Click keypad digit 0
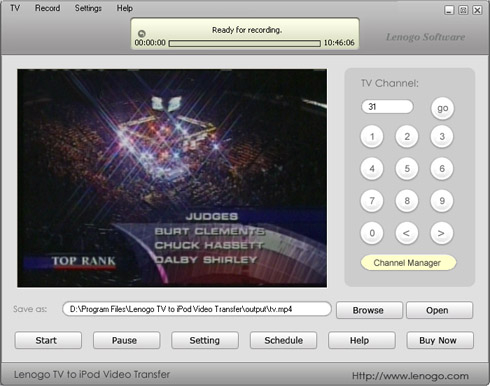 [x=372, y=233]
